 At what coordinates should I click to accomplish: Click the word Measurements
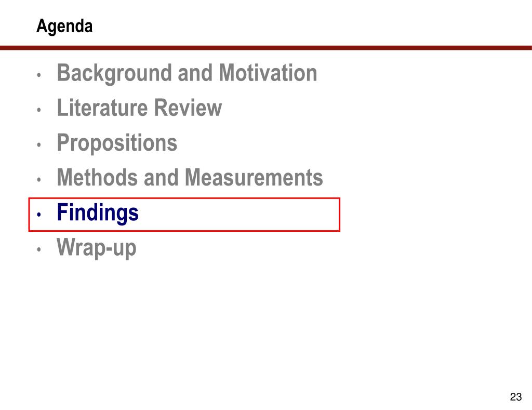254,177
